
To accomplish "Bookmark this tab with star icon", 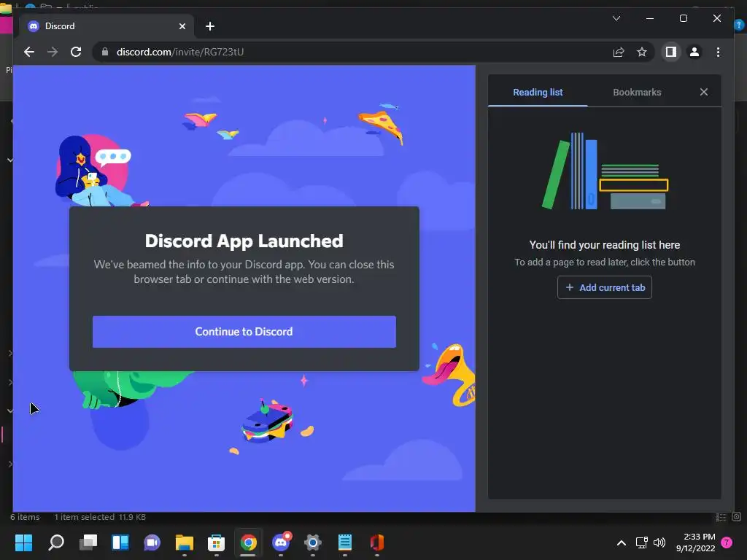I will click(x=642, y=52).
